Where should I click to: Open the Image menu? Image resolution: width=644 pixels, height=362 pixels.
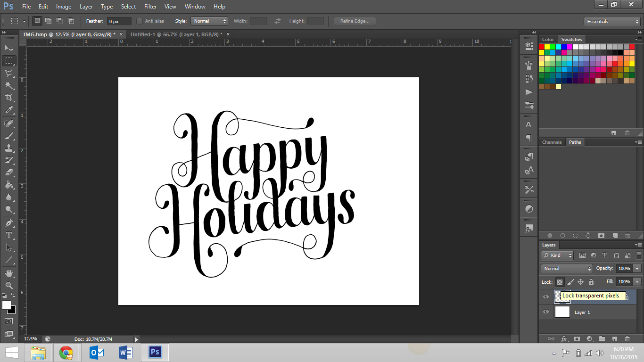pyautogui.click(x=64, y=7)
